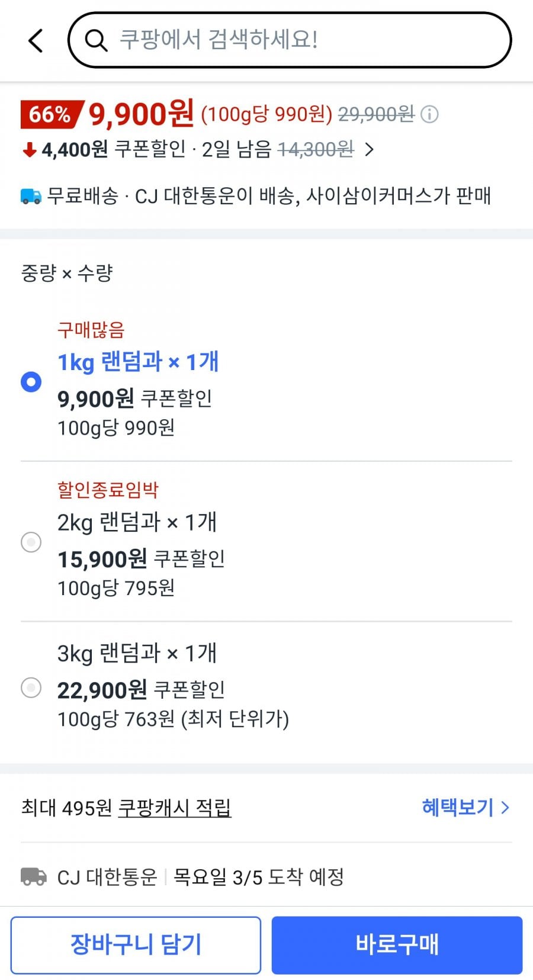The width and height of the screenshot is (533, 980).
Task: Tap the 22,900원 price for 3kg
Action: click(x=102, y=690)
